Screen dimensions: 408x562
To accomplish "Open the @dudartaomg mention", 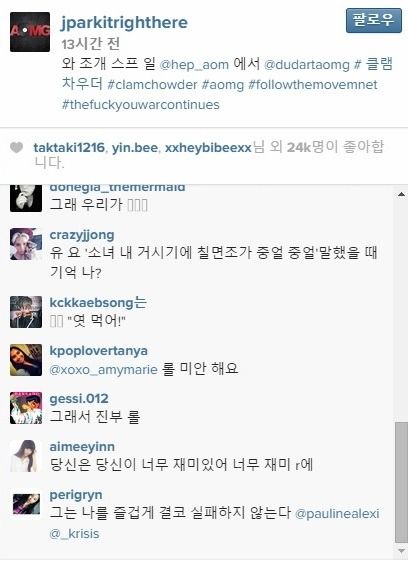I will (x=307, y=65).
